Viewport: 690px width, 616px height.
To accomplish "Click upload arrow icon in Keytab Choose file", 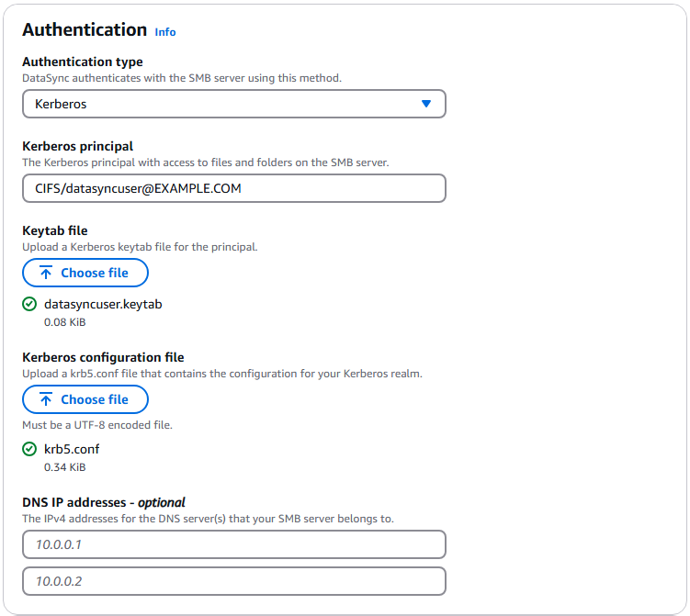I will click(46, 273).
